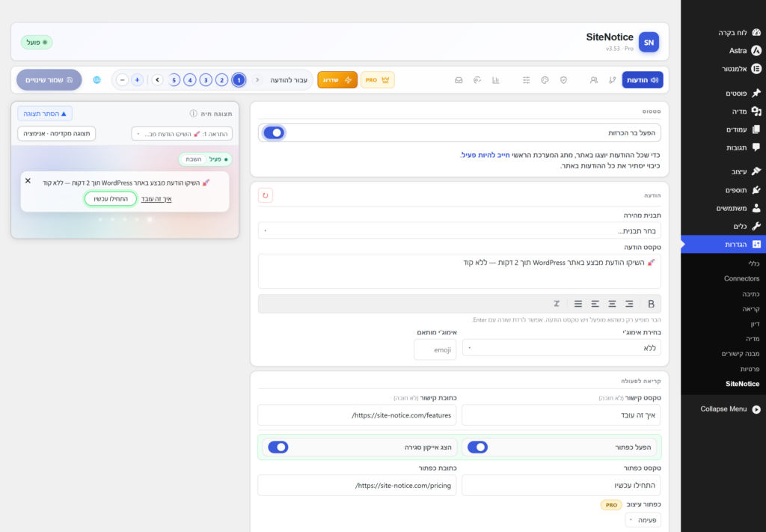This screenshot has height=532, width=766.
Task: Open the palette design icon tab
Action: (545, 80)
